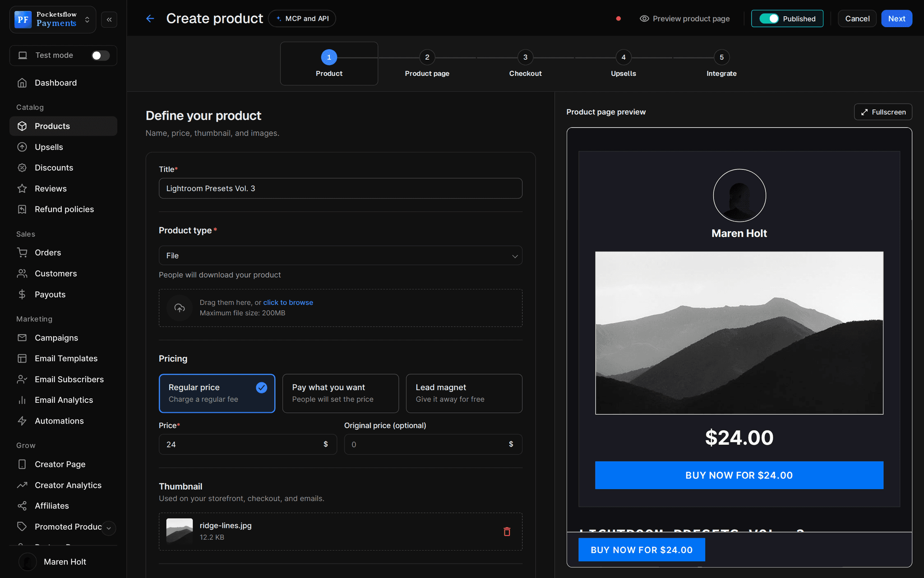Image resolution: width=924 pixels, height=578 pixels.
Task: Select Regular price pricing option
Action: point(217,393)
